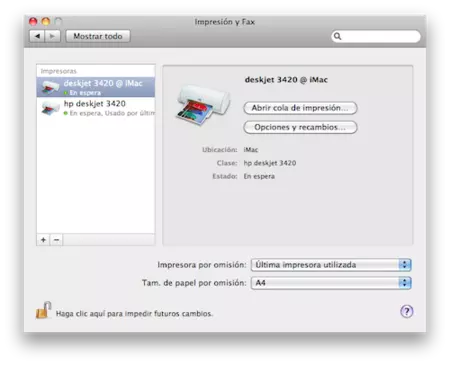Image resolution: width=450 pixels, height=365 pixels.
Task: Go back with the left arrow button
Action: coord(37,36)
